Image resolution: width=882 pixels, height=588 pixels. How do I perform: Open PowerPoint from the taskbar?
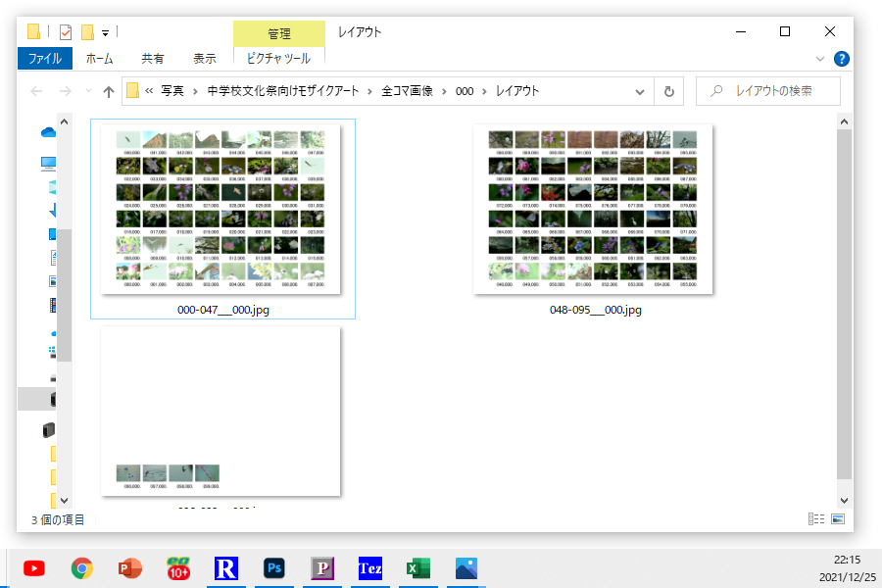[130, 568]
